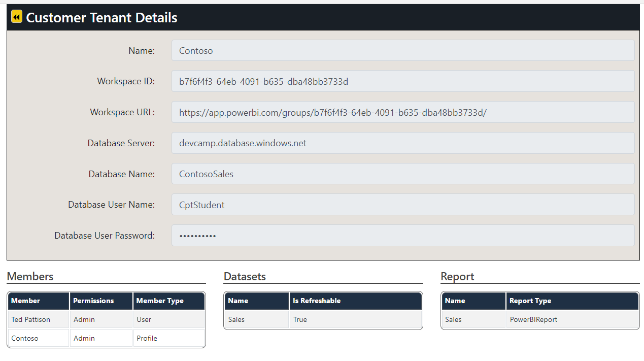Select the Sales dataset name cell
644x361 pixels.
point(257,319)
